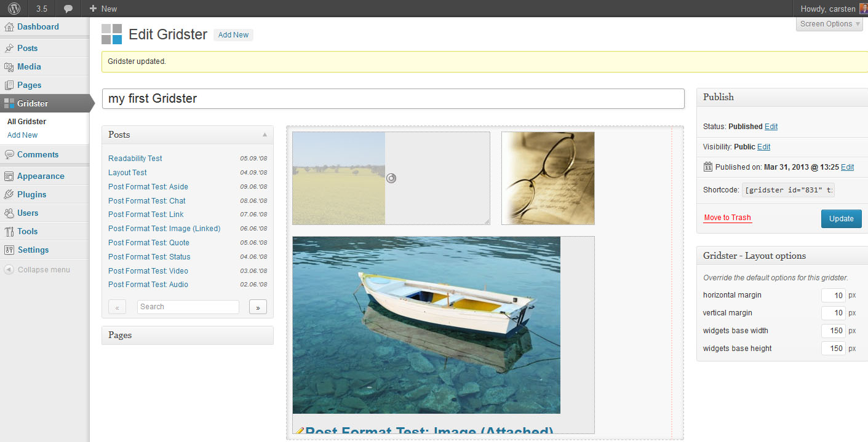Click the glasses image widget
Image resolution: width=868 pixels, height=442 pixels.
coord(548,178)
